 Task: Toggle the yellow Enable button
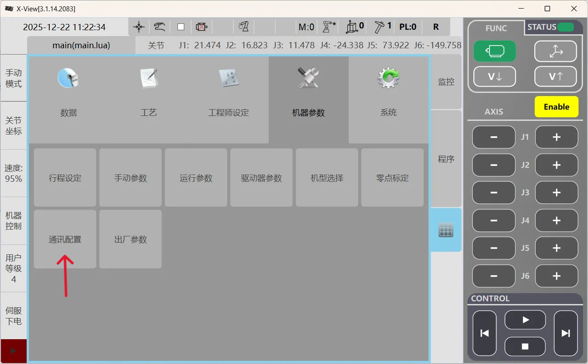[x=556, y=107]
